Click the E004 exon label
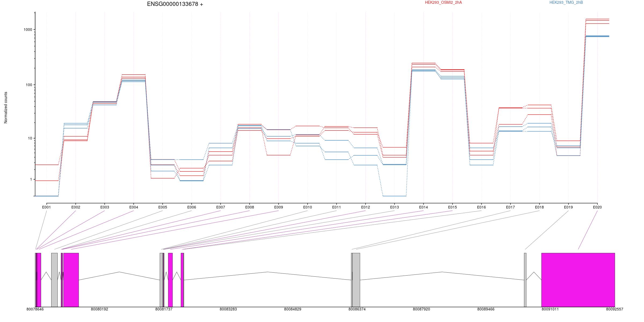This screenshot has width=644, height=322. click(134, 207)
